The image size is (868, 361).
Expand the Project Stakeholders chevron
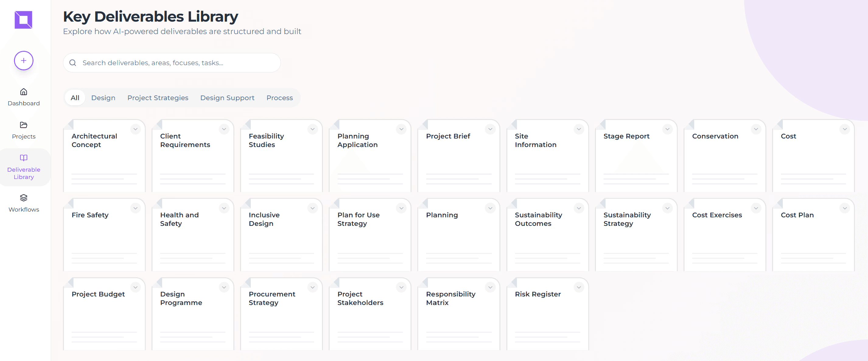click(x=401, y=287)
